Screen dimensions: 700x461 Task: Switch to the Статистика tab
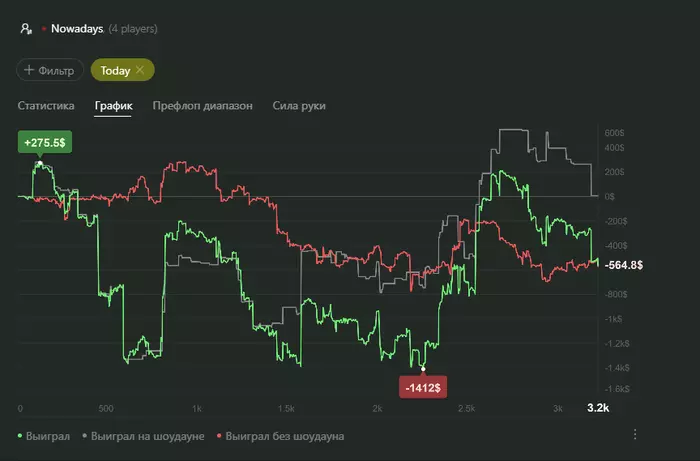tap(47, 105)
